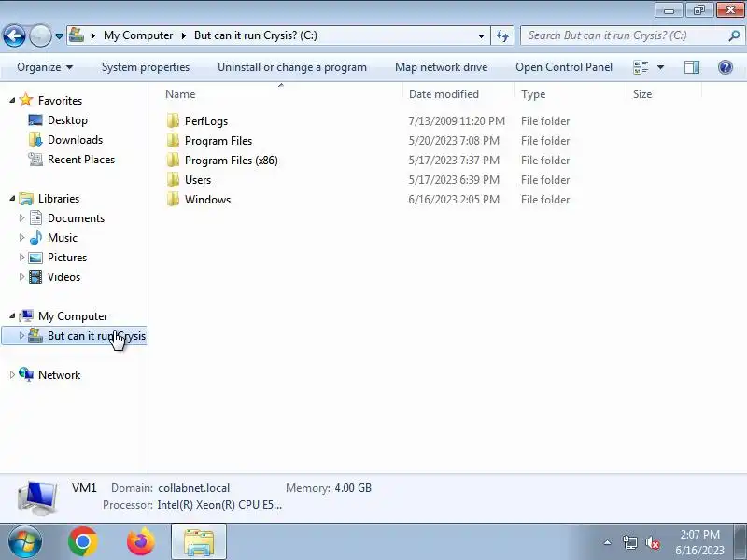The width and height of the screenshot is (747, 560).
Task: Click the greyed Forward arrow button
Action: point(40,35)
